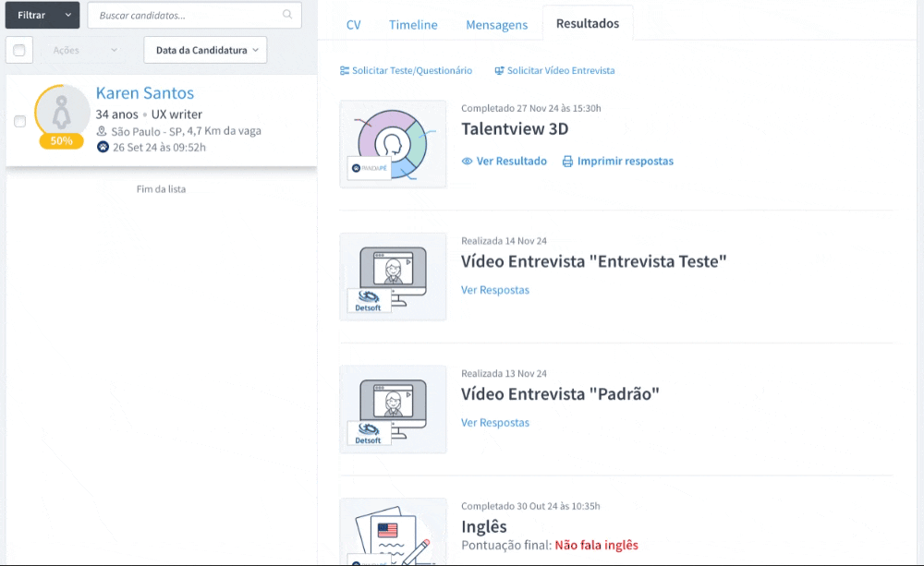Click Karen Santos avatar icon

61,112
